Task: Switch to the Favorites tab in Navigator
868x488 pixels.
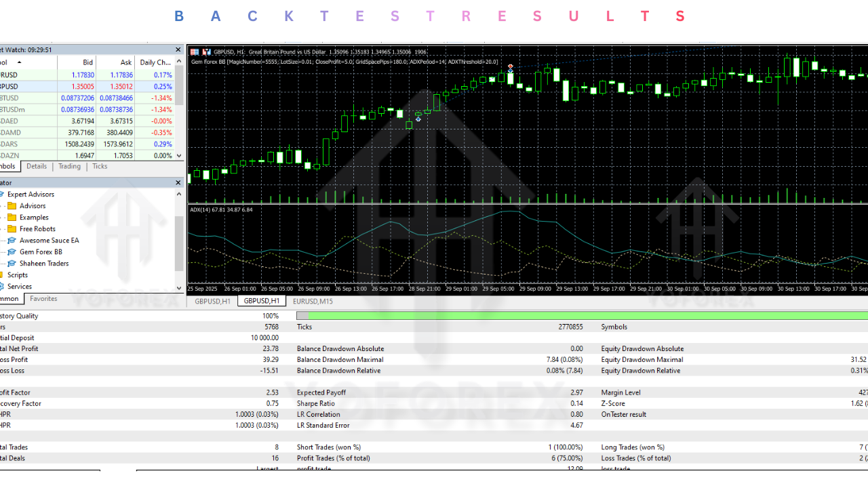Action: [43, 298]
